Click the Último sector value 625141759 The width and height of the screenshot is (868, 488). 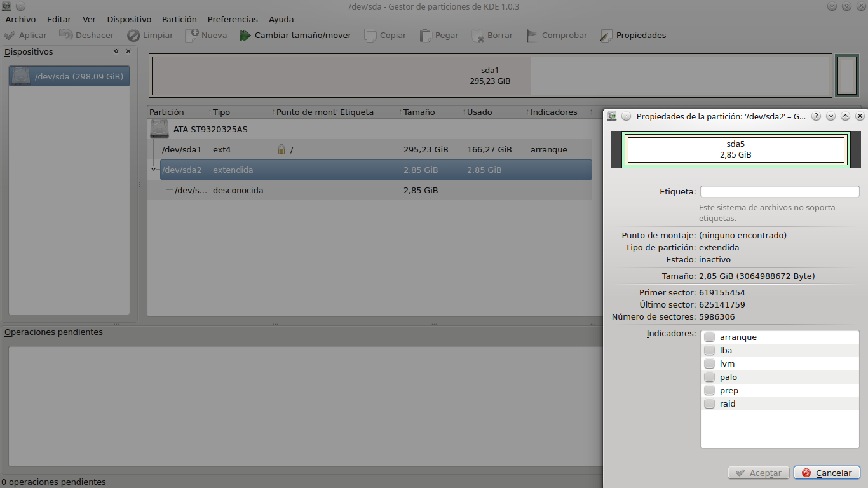pyautogui.click(x=722, y=304)
